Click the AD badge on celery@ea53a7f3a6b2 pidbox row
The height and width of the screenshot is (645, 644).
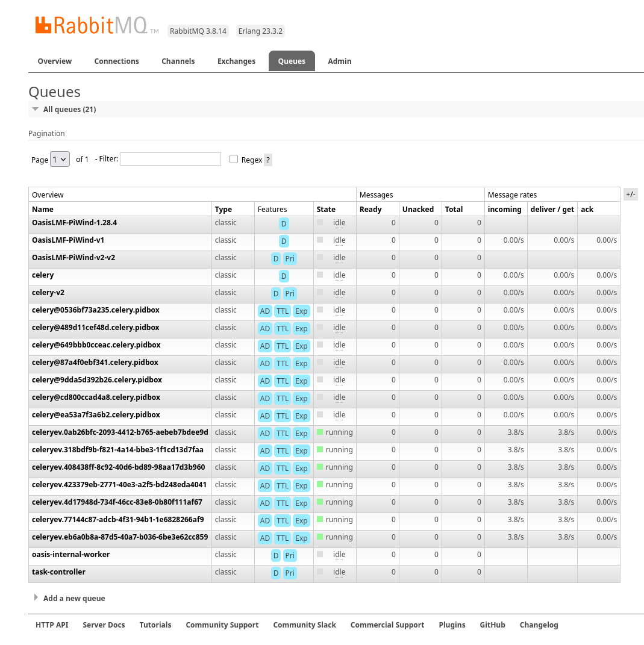point(264,416)
